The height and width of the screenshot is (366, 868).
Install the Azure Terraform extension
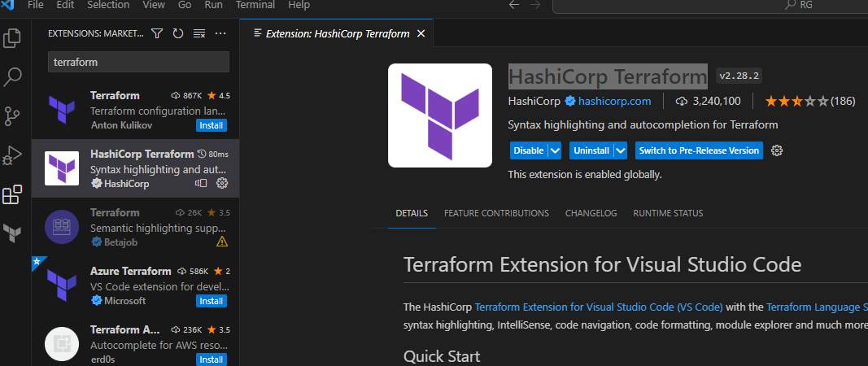coord(212,301)
